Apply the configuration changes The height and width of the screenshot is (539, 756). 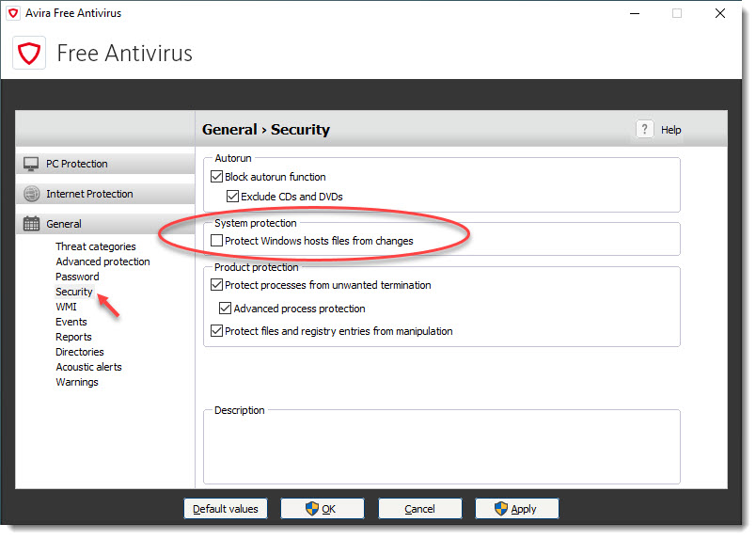[517, 509]
